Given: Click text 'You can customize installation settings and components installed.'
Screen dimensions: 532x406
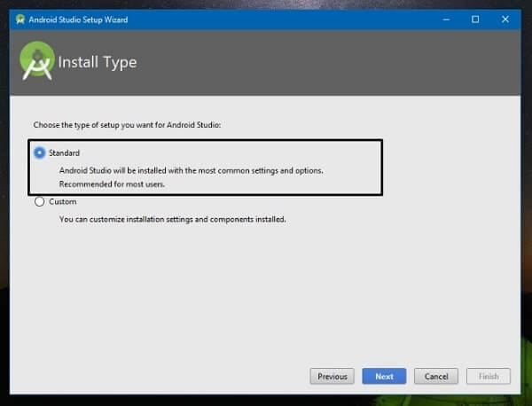Looking at the screenshot, I should point(173,220).
